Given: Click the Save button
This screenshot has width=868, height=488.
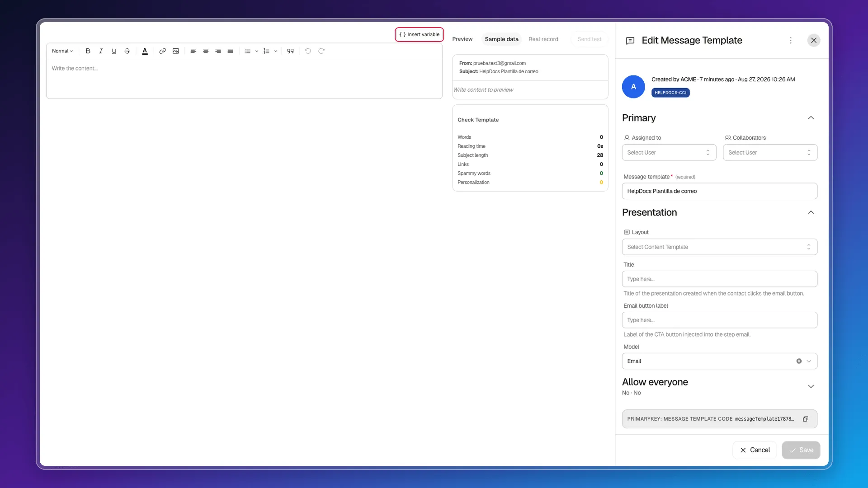Looking at the screenshot, I should tap(801, 450).
